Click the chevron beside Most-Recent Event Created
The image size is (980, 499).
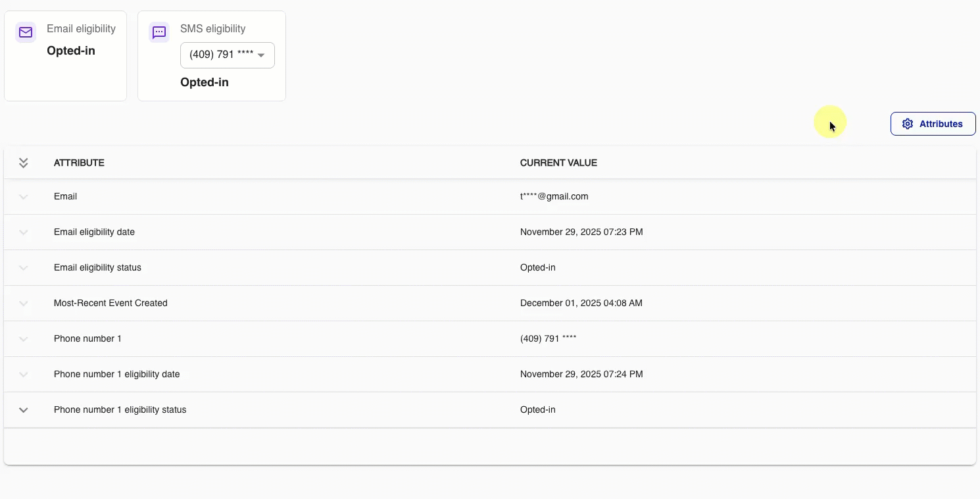tap(24, 303)
